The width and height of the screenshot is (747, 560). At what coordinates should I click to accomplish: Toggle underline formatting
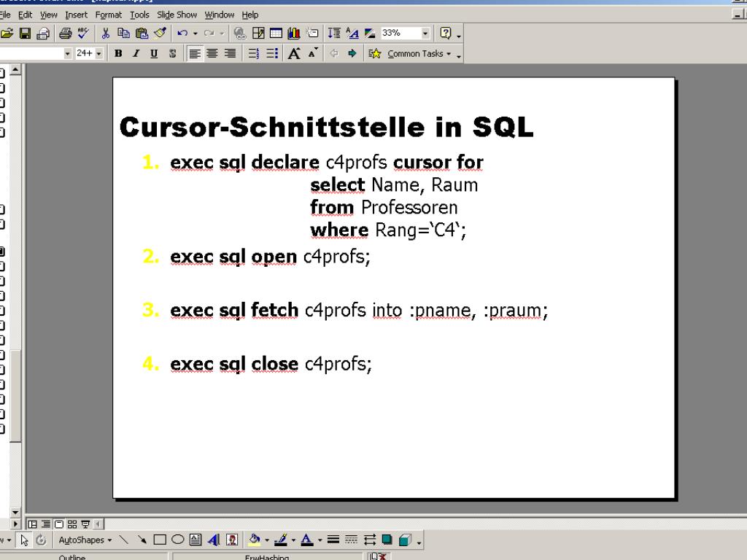coord(153,53)
